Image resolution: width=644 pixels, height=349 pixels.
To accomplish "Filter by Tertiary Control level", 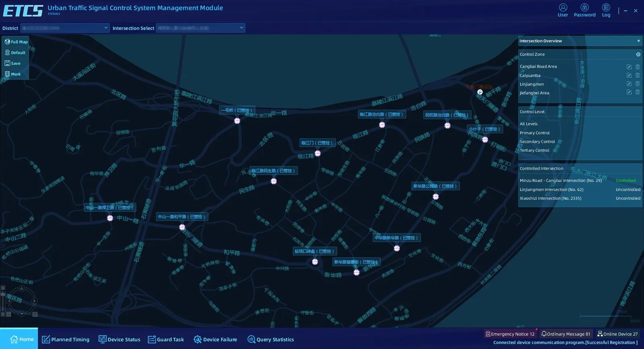I will point(535,151).
